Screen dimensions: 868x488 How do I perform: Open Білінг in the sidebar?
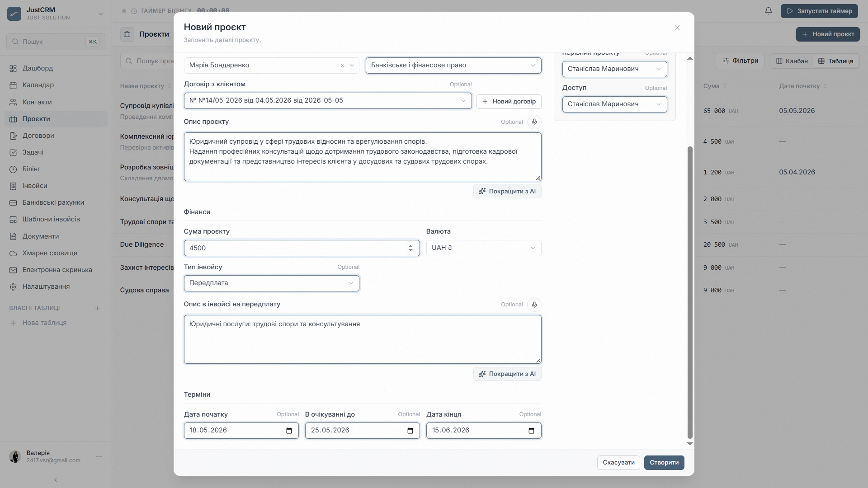click(56, 169)
